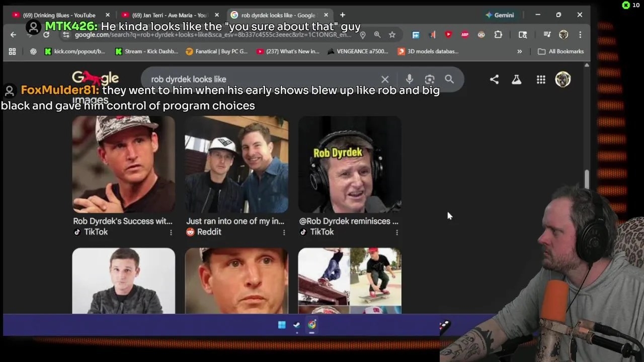Screen dimensions: 644x362
Task: Share the search results page
Action: (x=495, y=79)
